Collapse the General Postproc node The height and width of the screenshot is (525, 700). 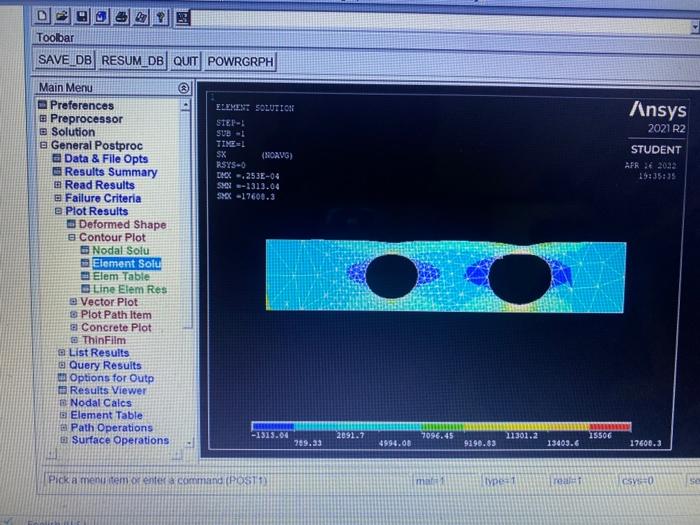click(43, 145)
